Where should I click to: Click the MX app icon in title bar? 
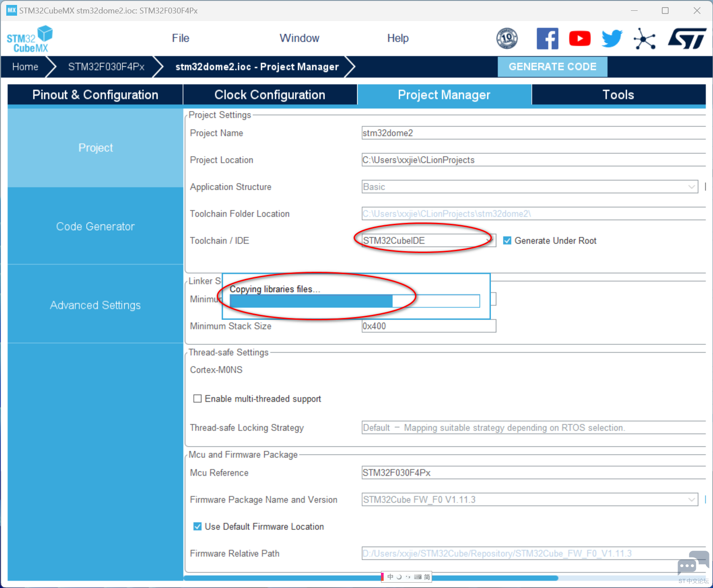pyautogui.click(x=11, y=10)
